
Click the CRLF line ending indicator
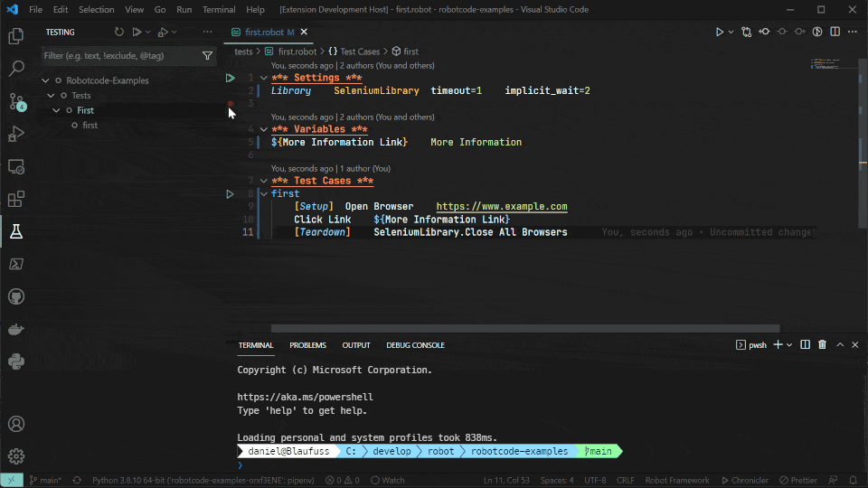tap(626, 480)
